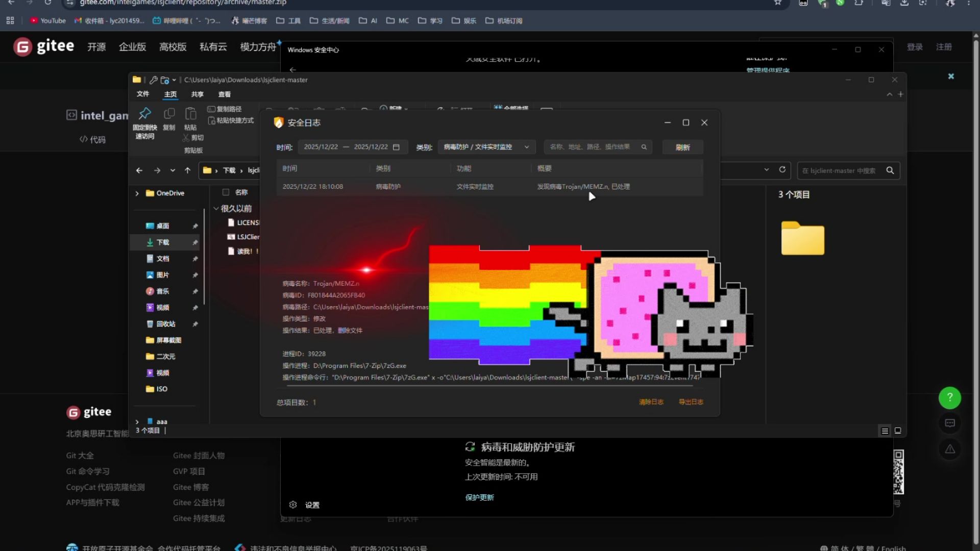Open the 共享 ribbon tab

(x=197, y=94)
